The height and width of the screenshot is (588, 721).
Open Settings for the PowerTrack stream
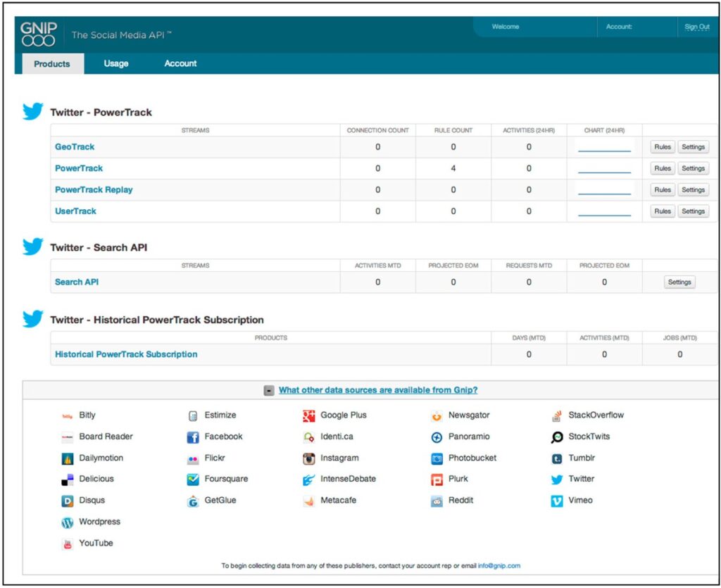pos(693,168)
